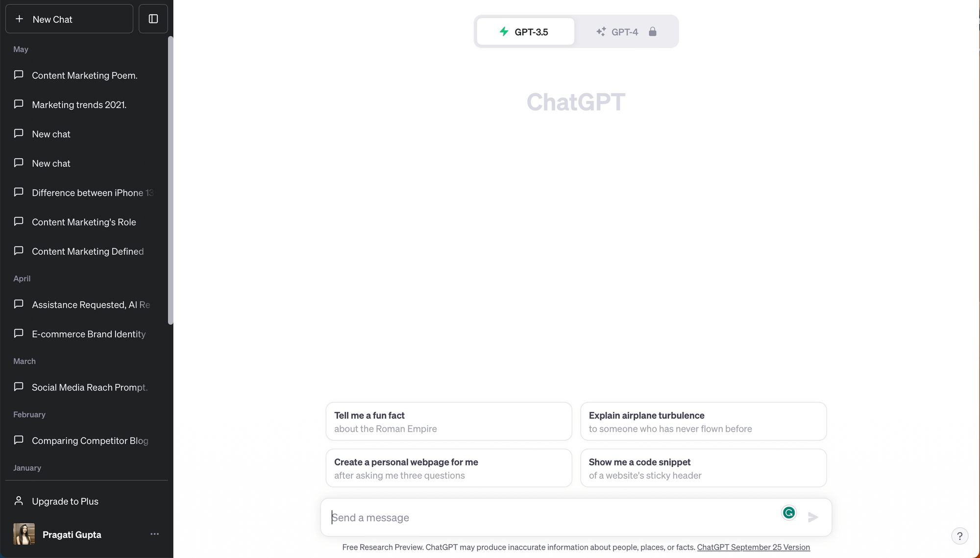The image size is (980, 558).
Task: Click the Pragati Gupta profile photo
Action: (24, 534)
